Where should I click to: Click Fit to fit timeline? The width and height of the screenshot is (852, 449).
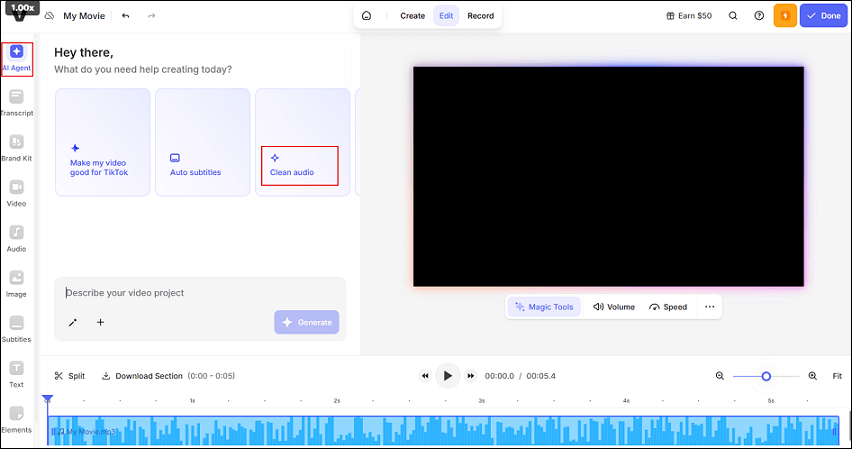click(837, 376)
